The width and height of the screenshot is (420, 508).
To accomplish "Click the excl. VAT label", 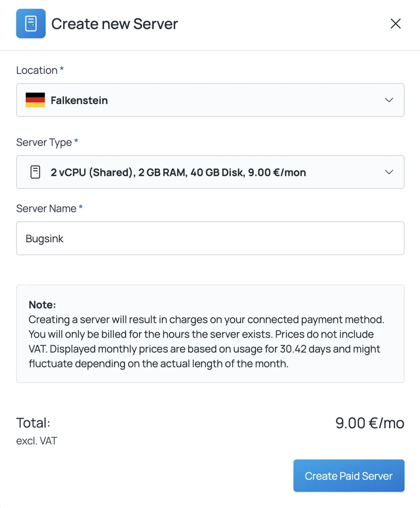I will pyautogui.click(x=36, y=441).
